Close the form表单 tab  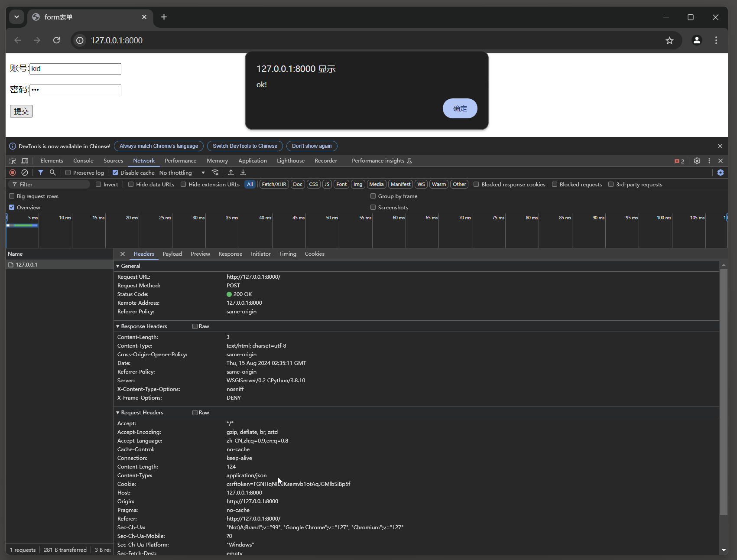click(x=144, y=17)
